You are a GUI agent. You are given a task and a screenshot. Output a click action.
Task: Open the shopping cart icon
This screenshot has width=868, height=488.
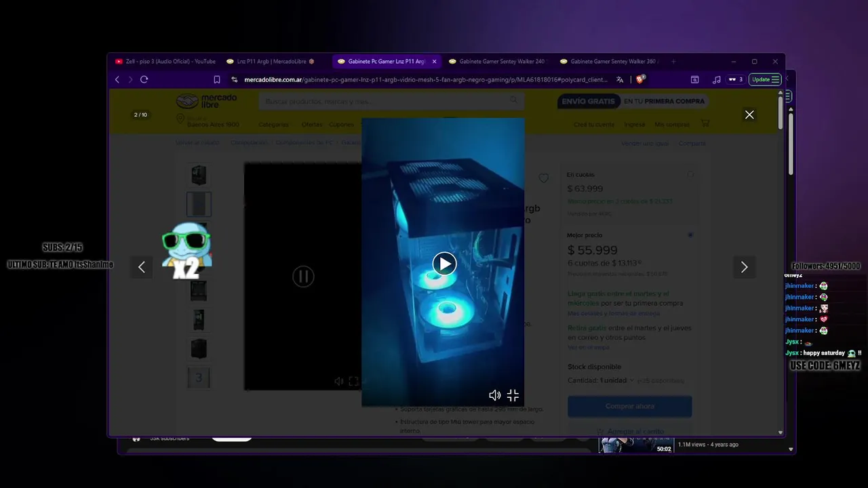tap(705, 124)
